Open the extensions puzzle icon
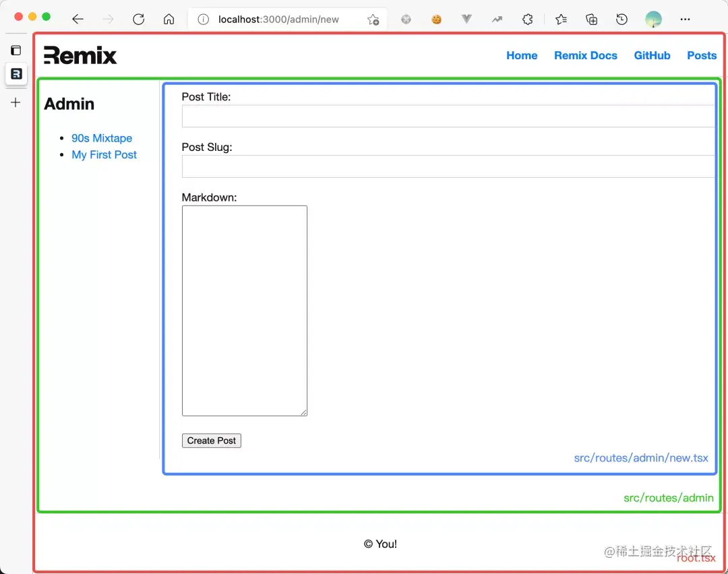Image resolution: width=728 pixels, height=574 pixels. [x=527, y=19]
